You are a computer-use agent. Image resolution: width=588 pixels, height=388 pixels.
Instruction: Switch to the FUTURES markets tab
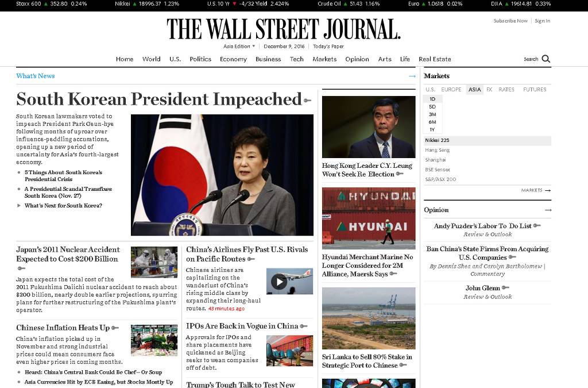click(x=535, y=89)
